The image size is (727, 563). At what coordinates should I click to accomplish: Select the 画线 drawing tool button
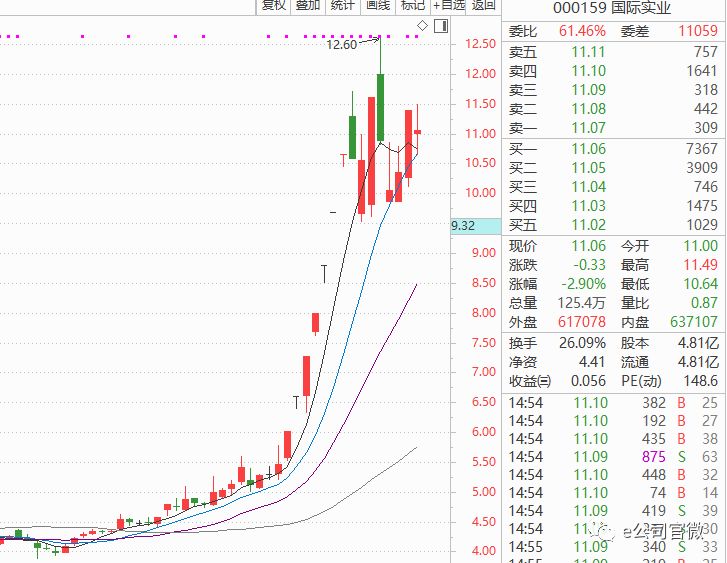tap(378, 6)
